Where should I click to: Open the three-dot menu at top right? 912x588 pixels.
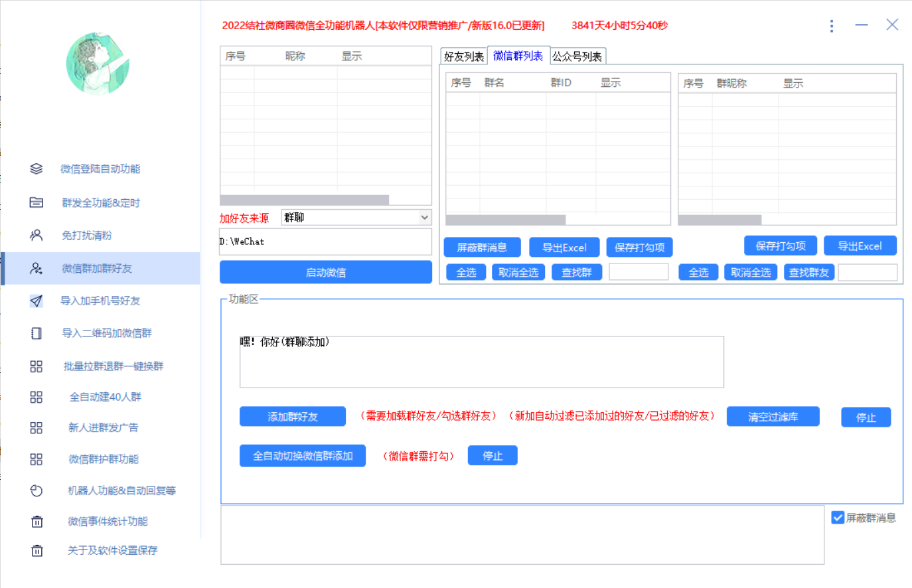point(832,25)
